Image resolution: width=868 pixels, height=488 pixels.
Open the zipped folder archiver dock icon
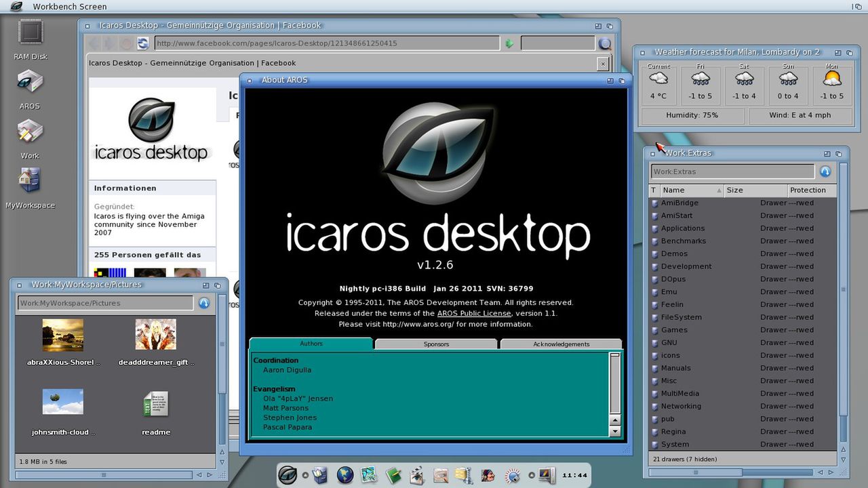(x=464, y=475)
